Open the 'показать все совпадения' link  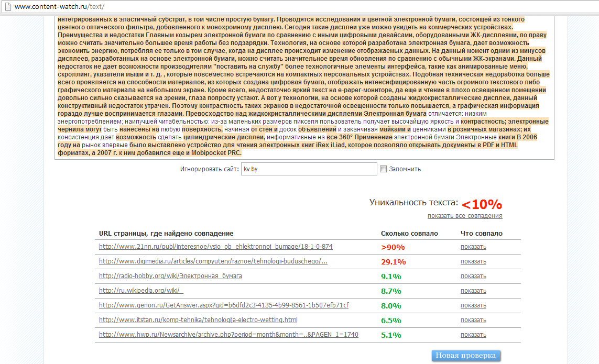(465, 216)
